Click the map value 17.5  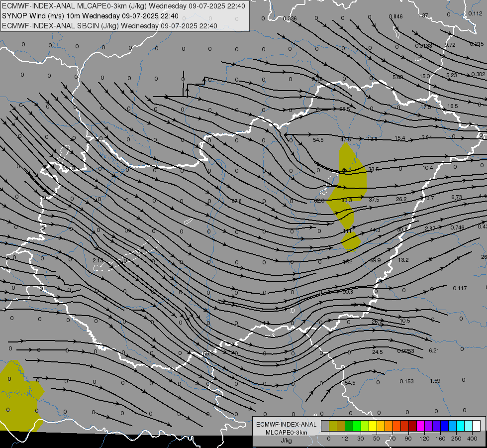(x=426, y=107)
